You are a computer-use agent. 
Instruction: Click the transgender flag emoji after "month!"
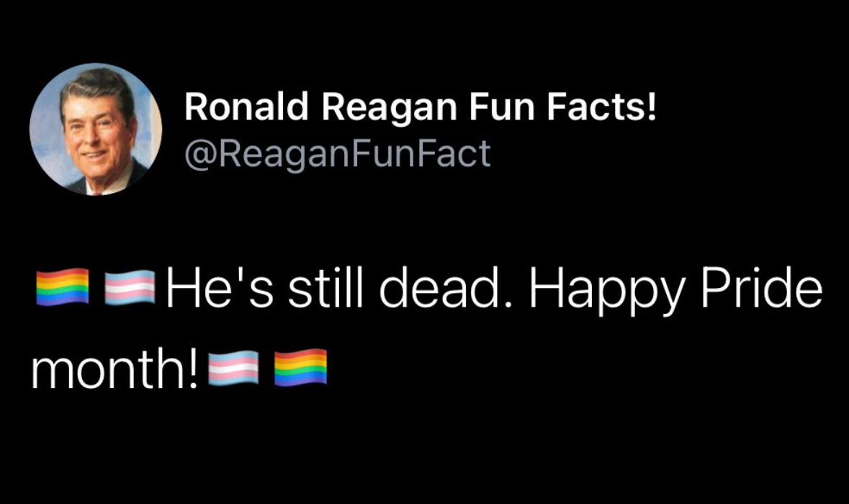click(x=233, y=368)
